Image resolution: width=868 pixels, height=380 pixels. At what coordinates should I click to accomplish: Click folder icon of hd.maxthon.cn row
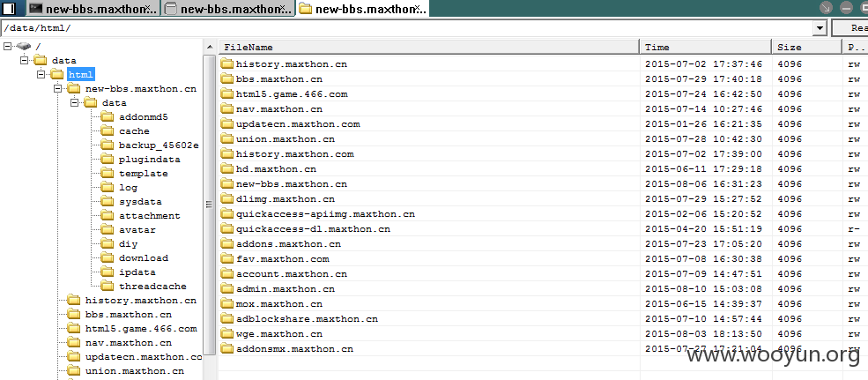(x=227, y=168)
